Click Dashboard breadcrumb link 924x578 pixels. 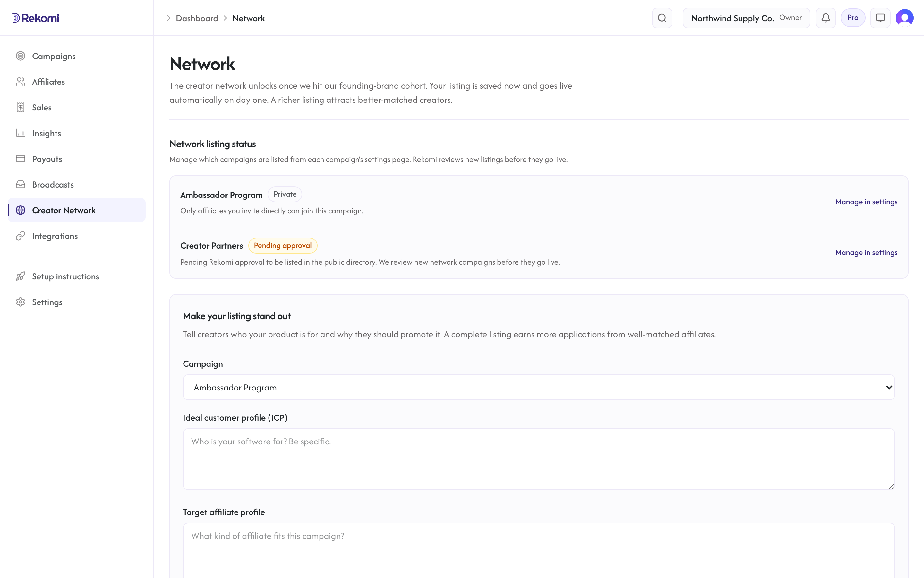(x=197, y=18)
